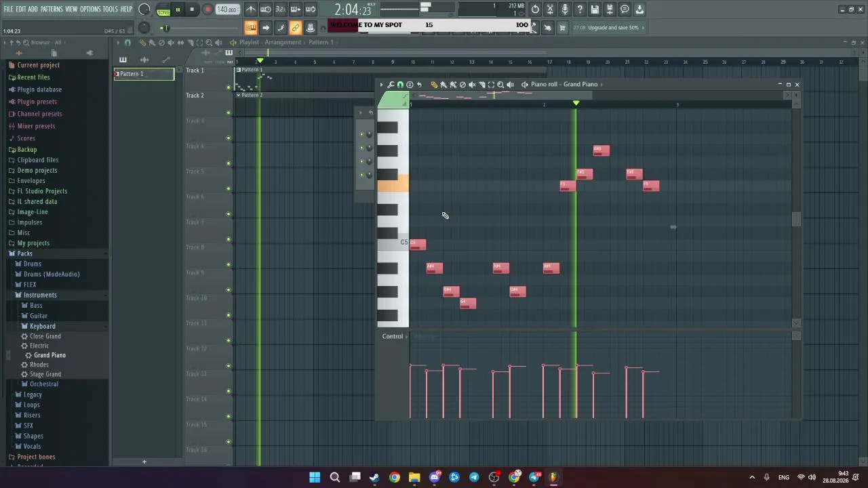
Task: Click the question mark help icon
Action: [x=580, y=9]
